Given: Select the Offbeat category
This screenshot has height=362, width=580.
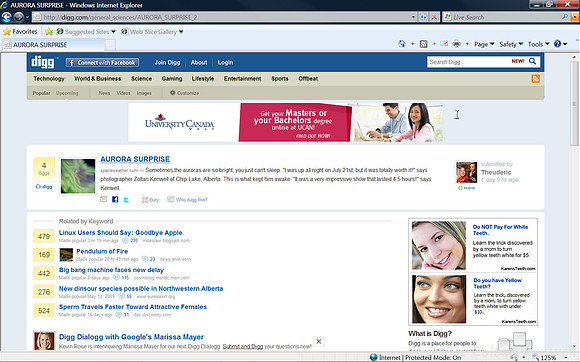Looking at the screenshot, I should 308,79.
